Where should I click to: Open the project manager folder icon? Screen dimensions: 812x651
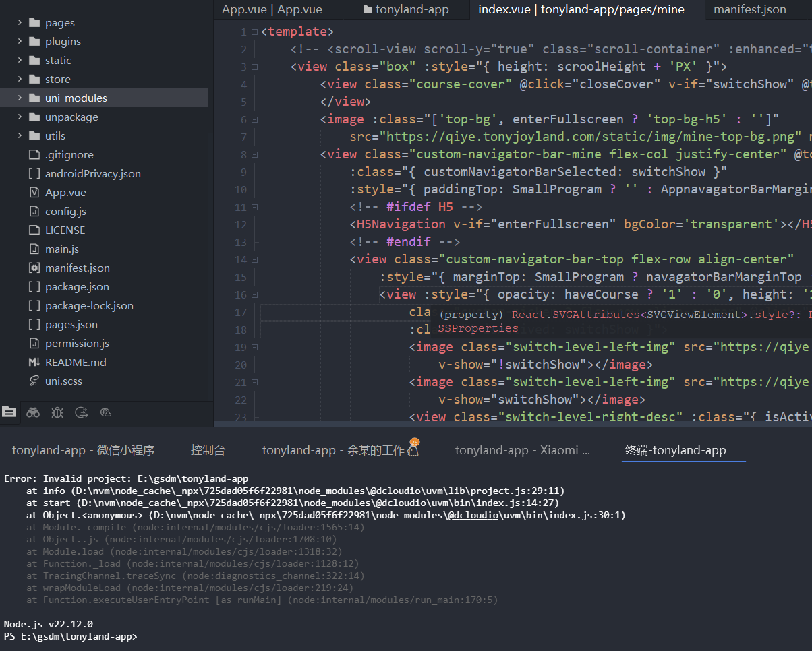[9, 412]
